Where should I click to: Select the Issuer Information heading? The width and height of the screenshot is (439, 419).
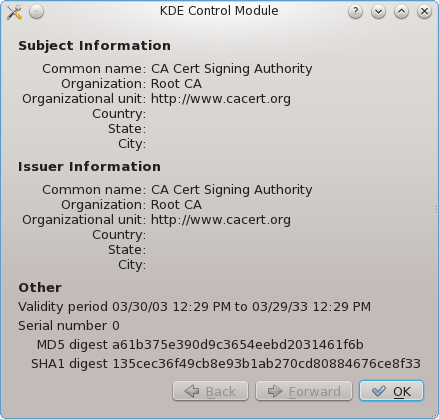[x=89, y=167]
